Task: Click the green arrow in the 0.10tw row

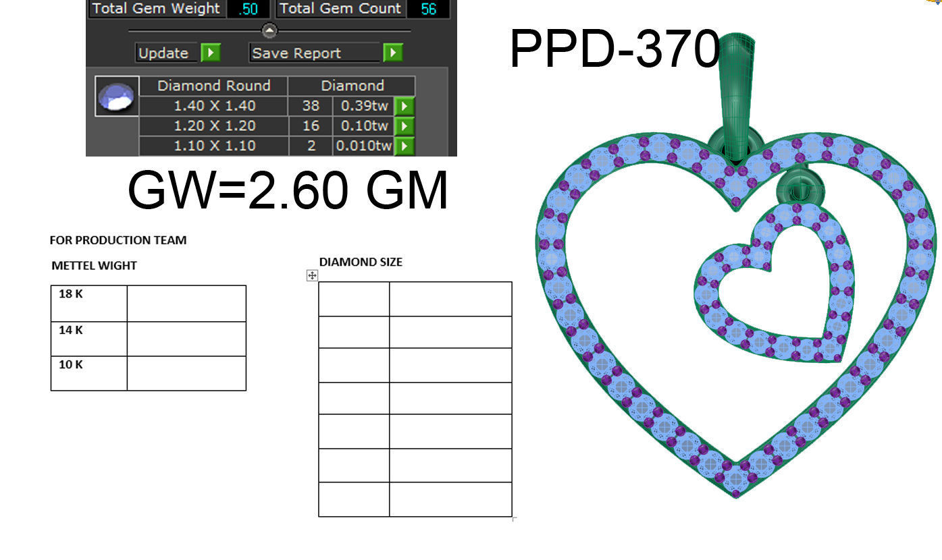Action: click(x=403, y=125)
